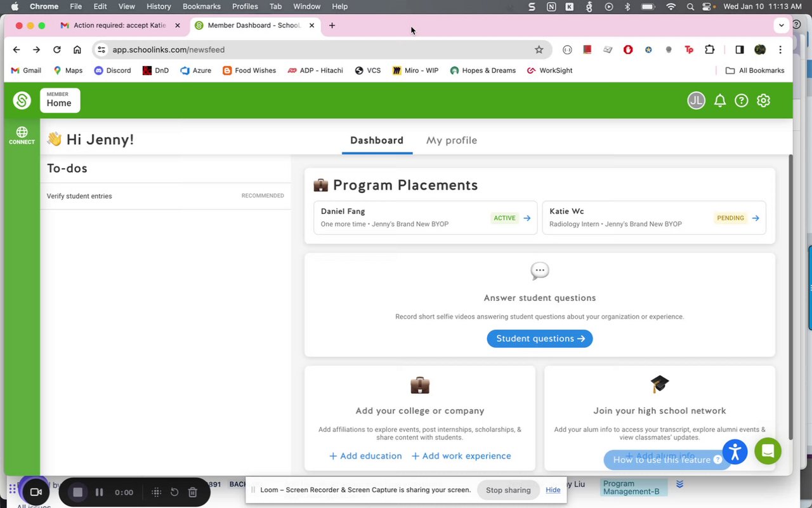Bookmark this page with the star

coord(539,50)
